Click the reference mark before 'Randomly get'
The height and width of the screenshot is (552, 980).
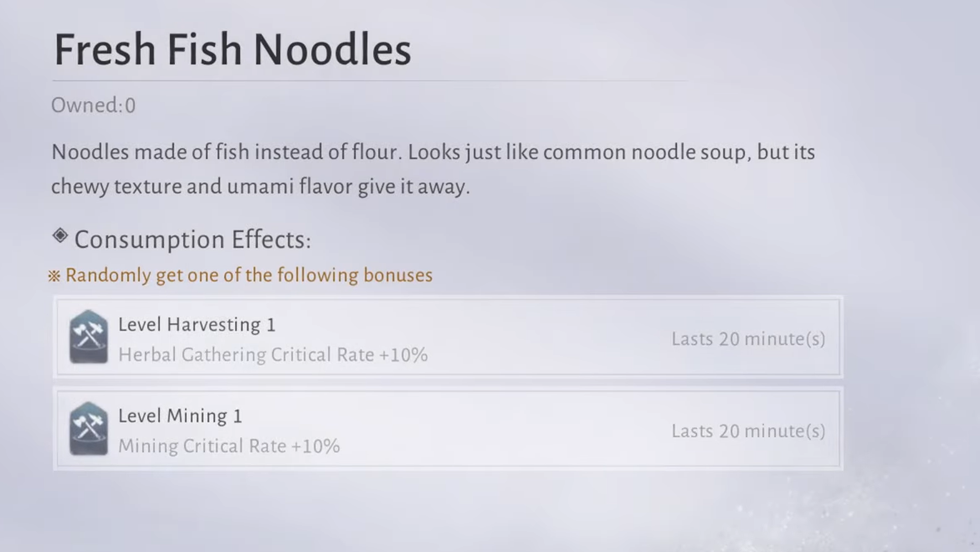click(x=55, y=276)
